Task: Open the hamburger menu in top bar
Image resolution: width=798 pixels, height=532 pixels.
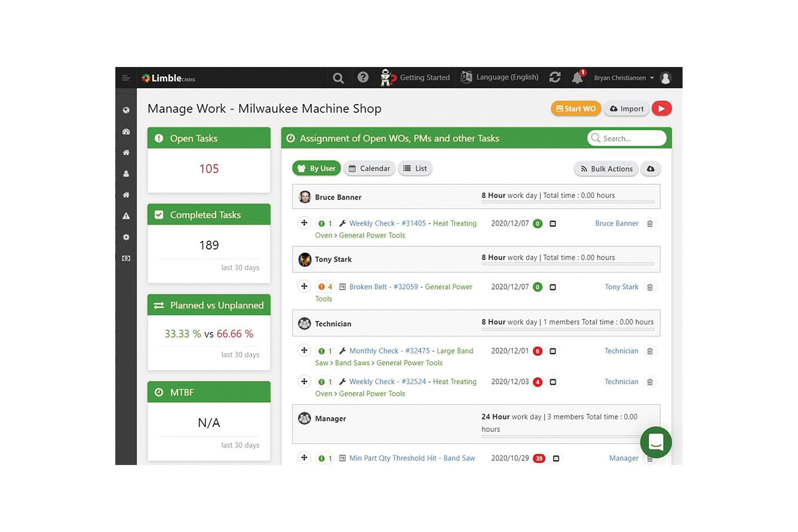Action: [x=126, y=78]
